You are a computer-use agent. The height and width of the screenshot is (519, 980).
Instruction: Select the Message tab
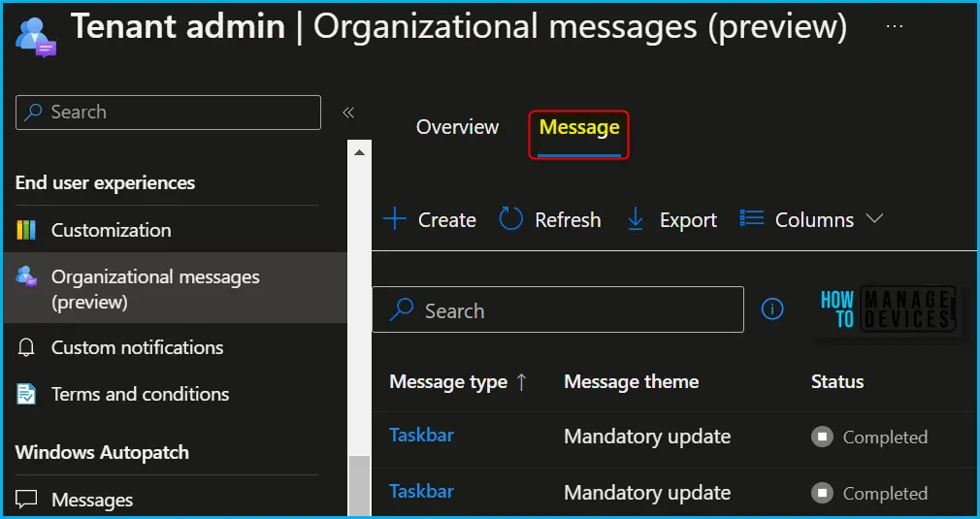pyautogui.click(x=579, y=127)
